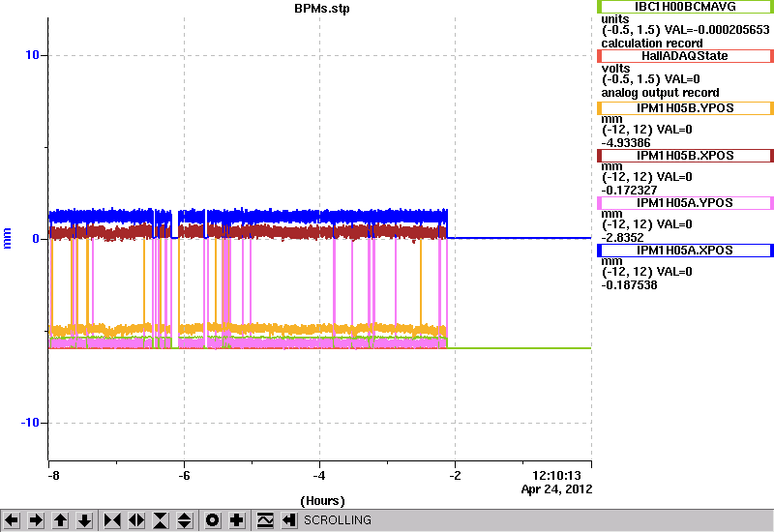The image size is (774, 532).
Task: Select the IPM1H05B.YPOS curve in the legend
Action: tap(685, 108)
